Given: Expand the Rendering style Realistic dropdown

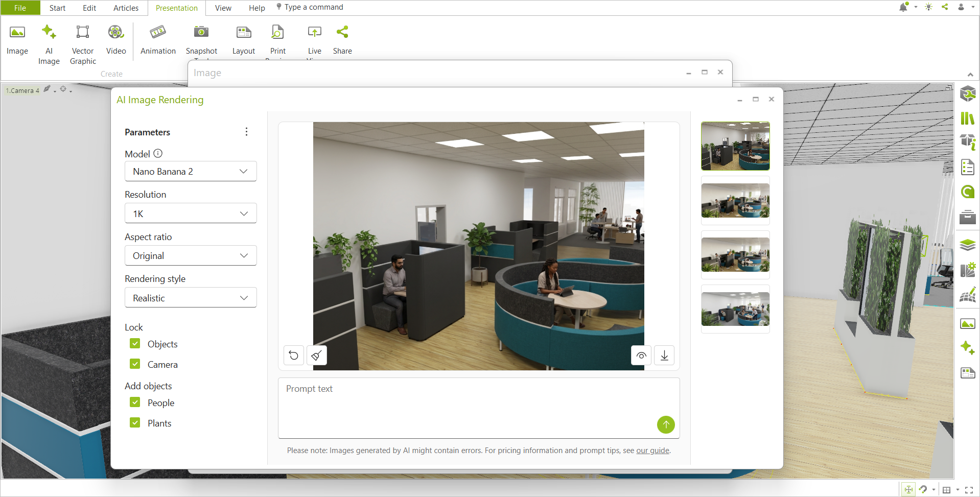Looking at the screenshot, I should (x=191, y=298).
